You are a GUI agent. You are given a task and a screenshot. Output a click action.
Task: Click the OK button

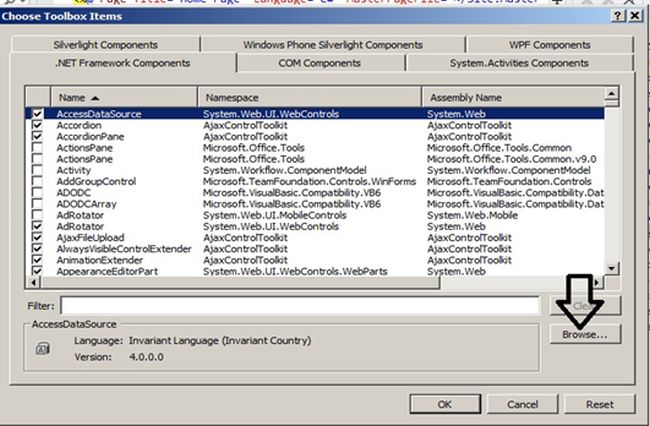pyautogui.click(x=445, y=404)
